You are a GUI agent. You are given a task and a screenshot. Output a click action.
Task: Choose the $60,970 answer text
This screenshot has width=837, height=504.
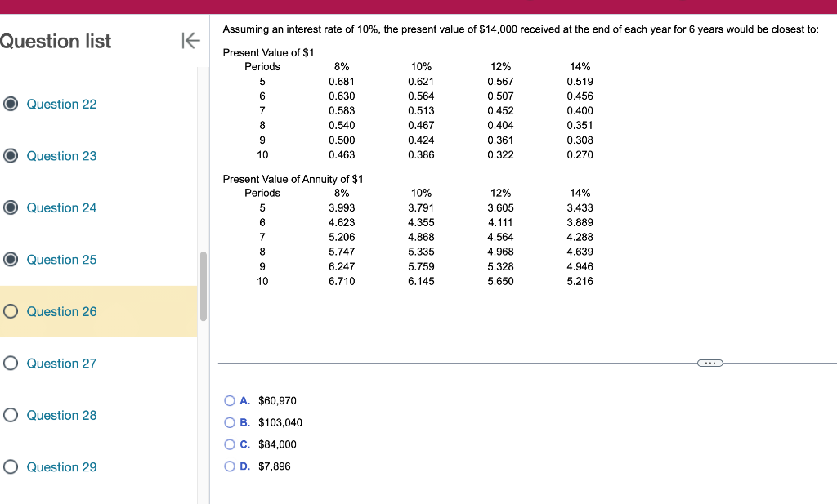(x=277, y=400)
